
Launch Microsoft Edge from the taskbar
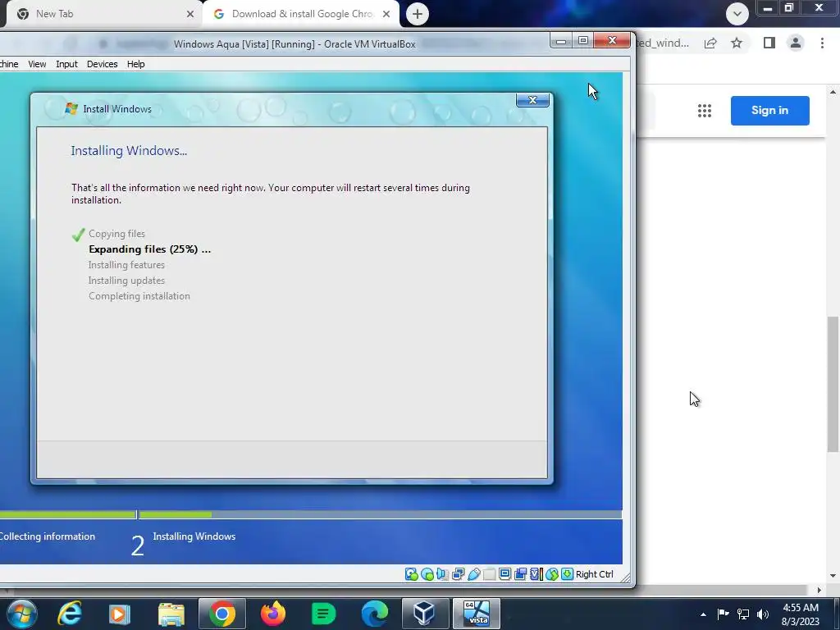tap(374, 614)
